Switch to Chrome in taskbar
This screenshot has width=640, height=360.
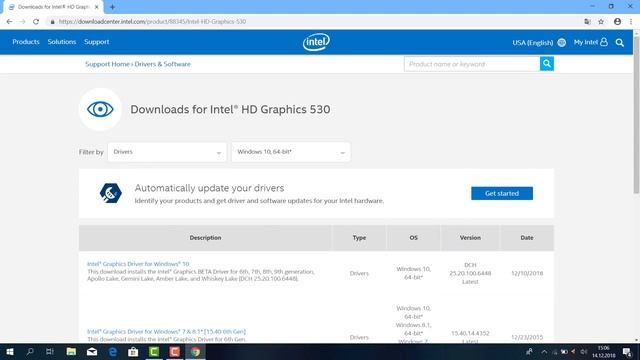196,352
